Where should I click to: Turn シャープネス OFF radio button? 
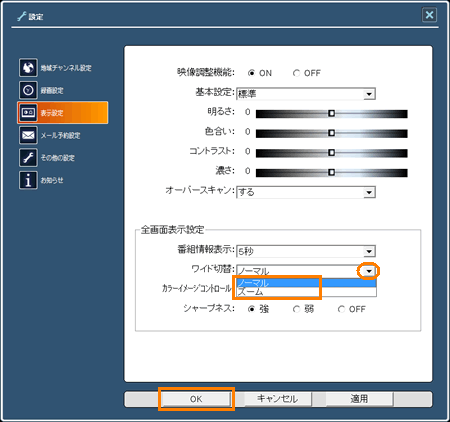click(341, 309)
